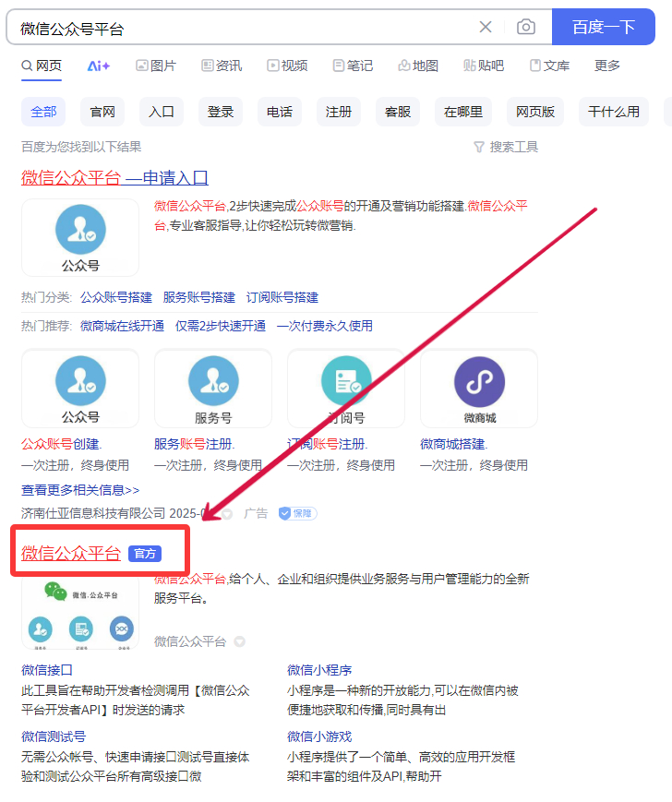672x802 pixels.
Task: Open 微信小程序 sublink
Action: tap(319, 670)
